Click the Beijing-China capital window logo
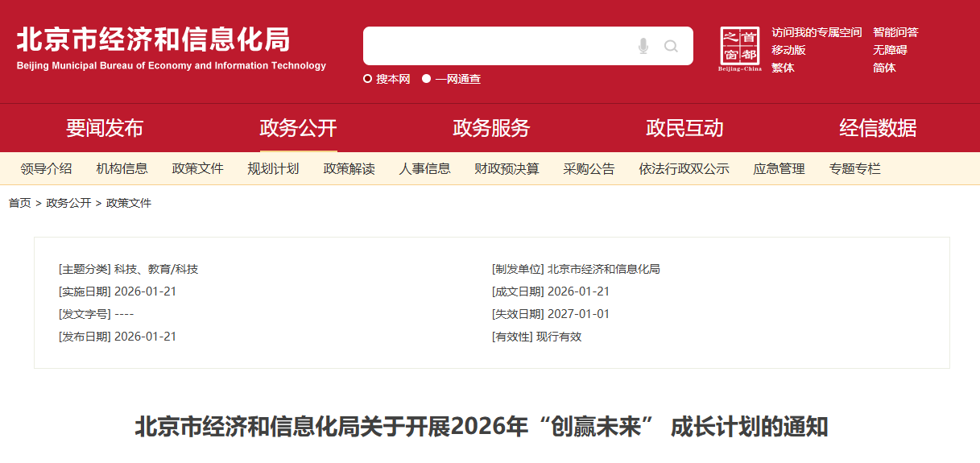The height and width of the screenshot is (463, 980). click(739, 48)
